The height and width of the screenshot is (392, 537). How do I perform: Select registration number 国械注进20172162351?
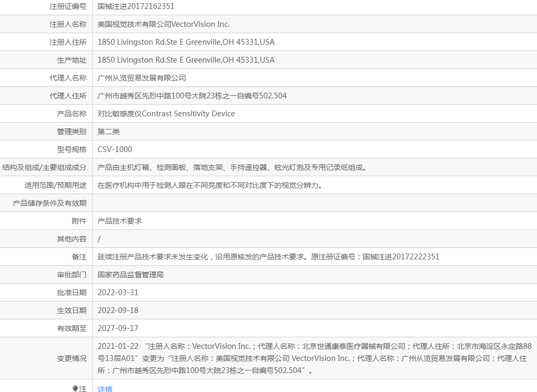tap(136, 6)
